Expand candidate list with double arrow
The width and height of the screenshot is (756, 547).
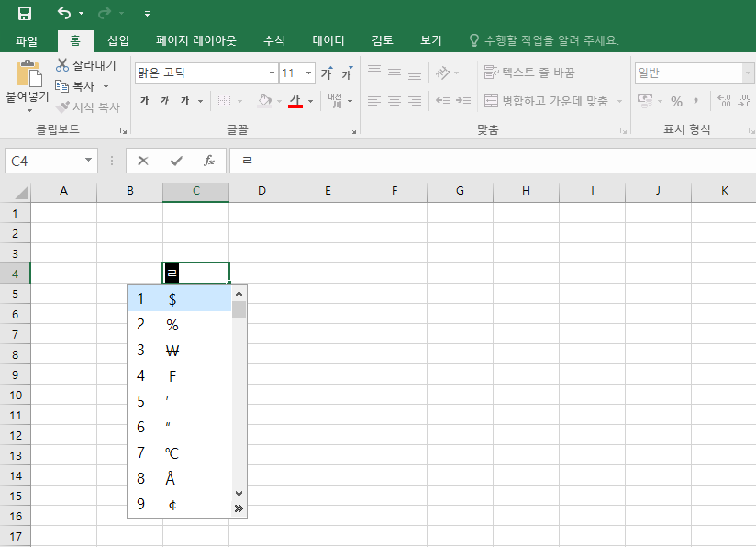point(239,508)
